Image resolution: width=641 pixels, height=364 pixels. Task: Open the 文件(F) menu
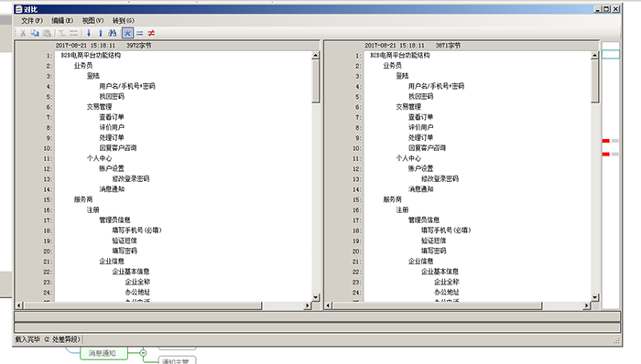[x=32, y=20]
